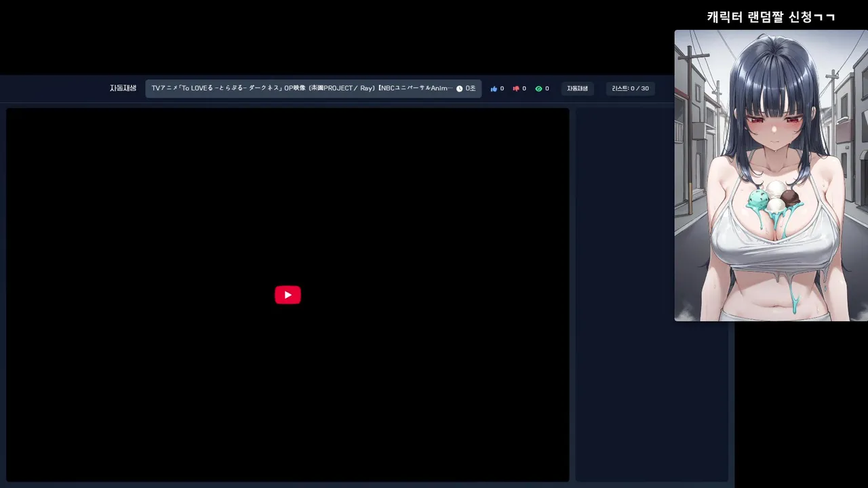Click the blue thumbs-up like icon
Viewport: 868px width, 488px height.
pyautogui.click(x=494, y=89)
